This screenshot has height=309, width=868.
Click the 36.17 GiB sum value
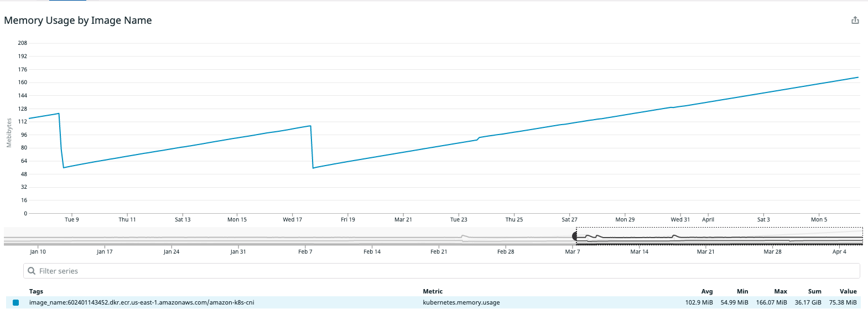point(808,302)
